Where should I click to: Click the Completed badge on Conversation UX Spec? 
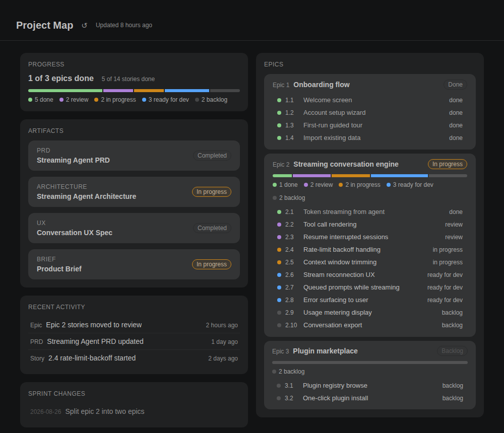click(x=212, y=228)
